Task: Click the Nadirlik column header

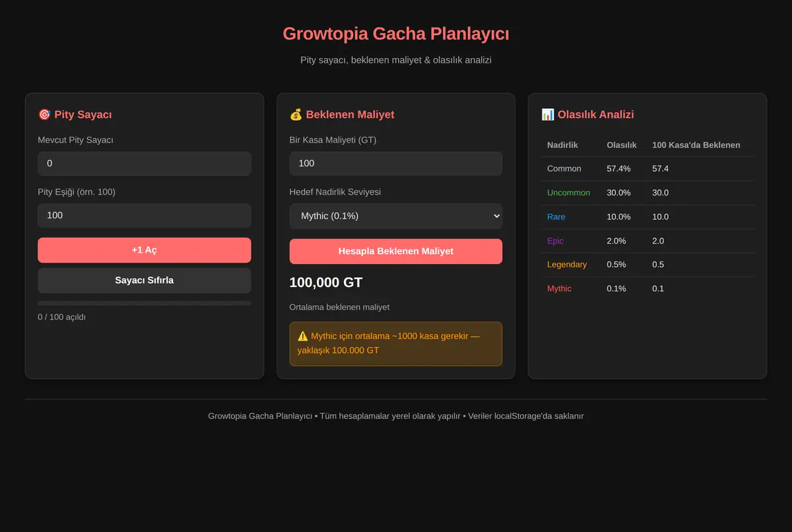Action: point(562,145)
